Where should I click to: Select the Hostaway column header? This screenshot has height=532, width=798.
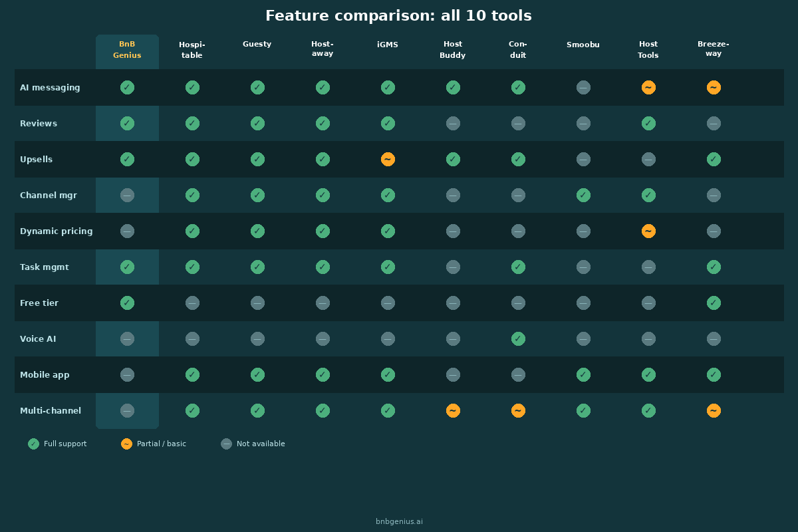[x=323, y=49]
